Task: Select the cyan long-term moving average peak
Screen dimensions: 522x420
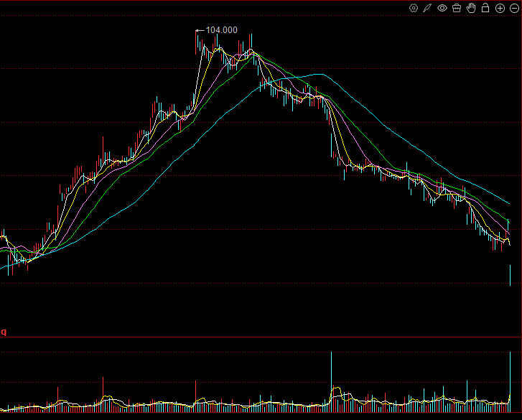Action: tap(318, 74)
